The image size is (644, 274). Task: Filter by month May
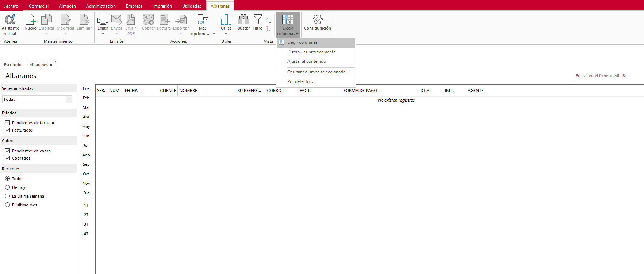pyautogui.click(x=86, y=126)
